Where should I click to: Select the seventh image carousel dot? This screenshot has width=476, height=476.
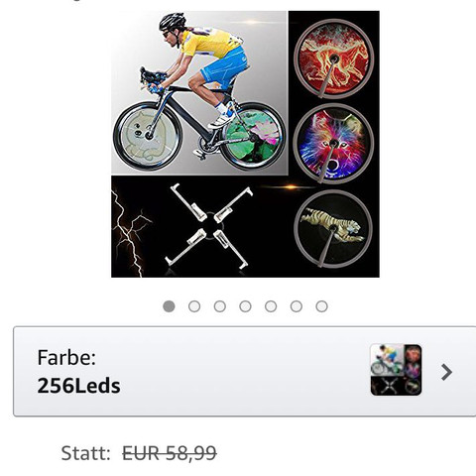tap(321, 306)
